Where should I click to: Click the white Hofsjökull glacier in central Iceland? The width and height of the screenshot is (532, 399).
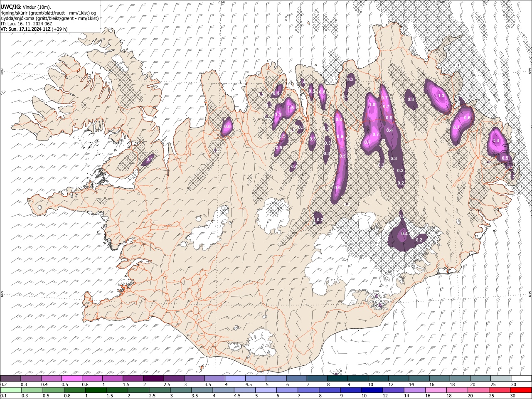273,215
